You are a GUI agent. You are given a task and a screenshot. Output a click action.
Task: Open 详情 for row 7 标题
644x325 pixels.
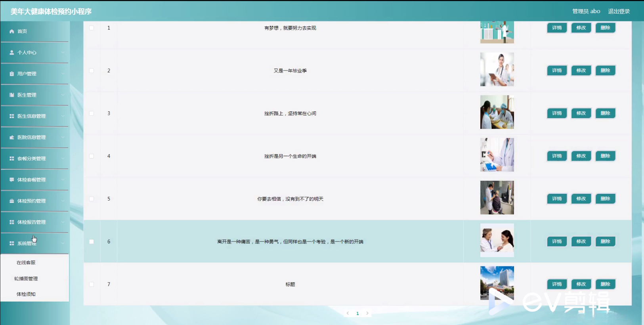(x=557, y=284)
